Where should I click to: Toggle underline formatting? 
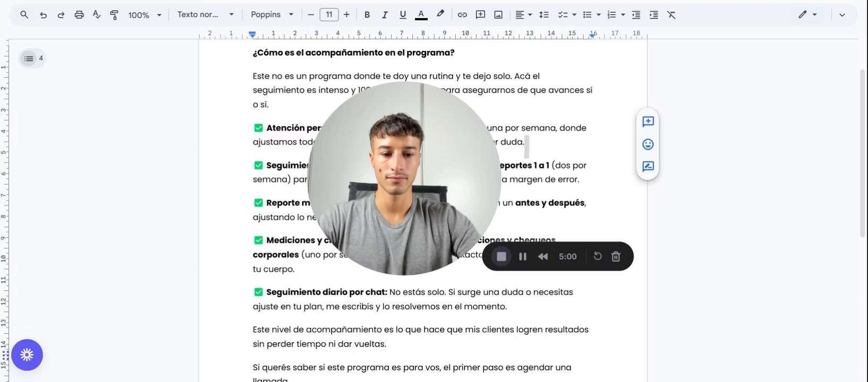403,15
